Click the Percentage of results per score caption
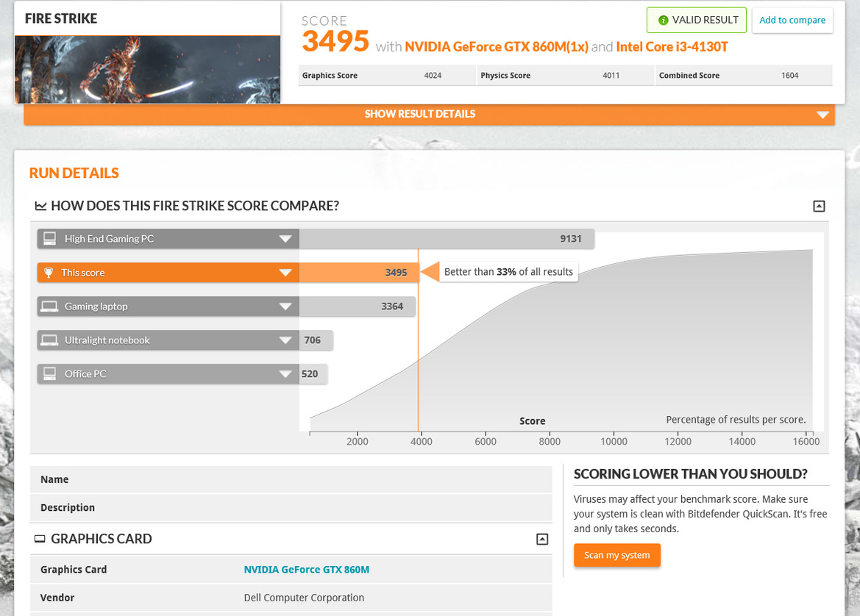 click(x=736, y=420)
